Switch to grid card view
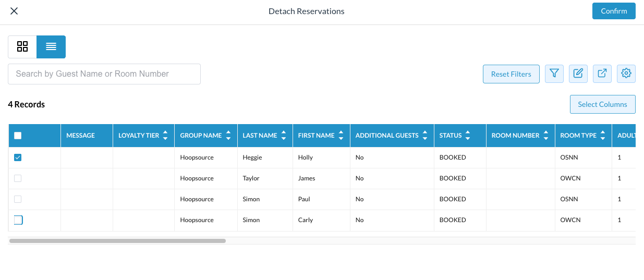 point(22,46)
